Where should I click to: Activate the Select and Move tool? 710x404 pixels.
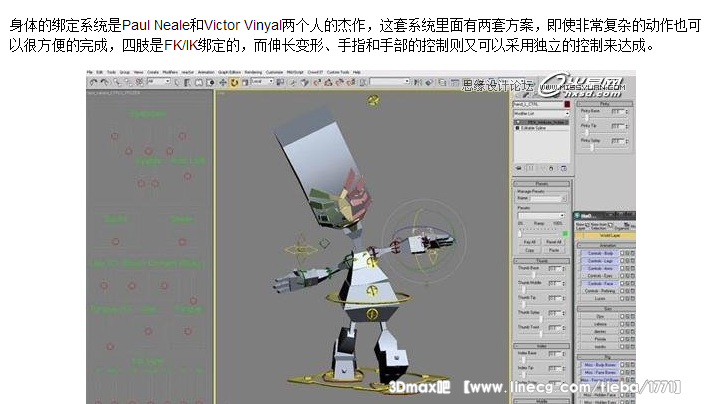coord(223,83)
